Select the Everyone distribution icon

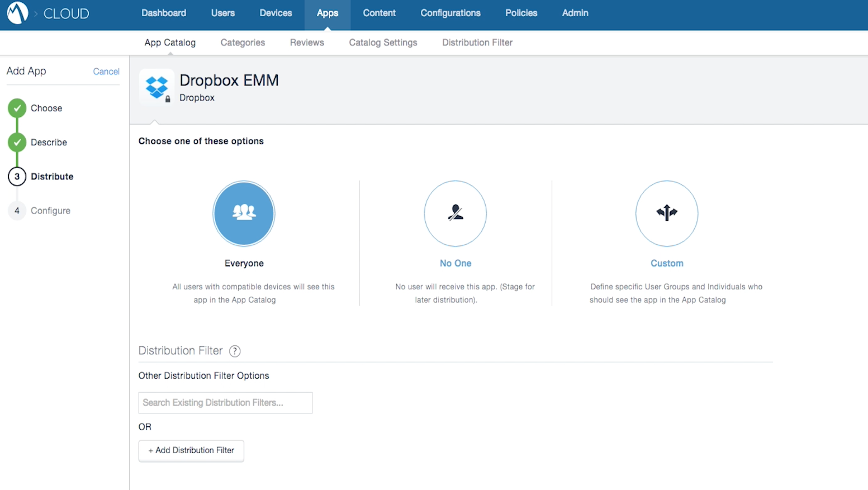pyautogui.click(x=244, y=213)
